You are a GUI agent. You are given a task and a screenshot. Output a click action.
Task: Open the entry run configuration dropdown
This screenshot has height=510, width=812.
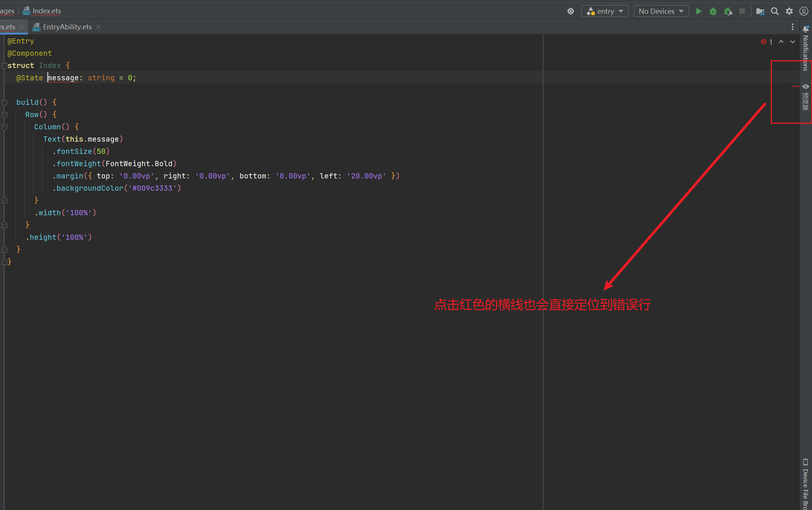pos(605,11)
